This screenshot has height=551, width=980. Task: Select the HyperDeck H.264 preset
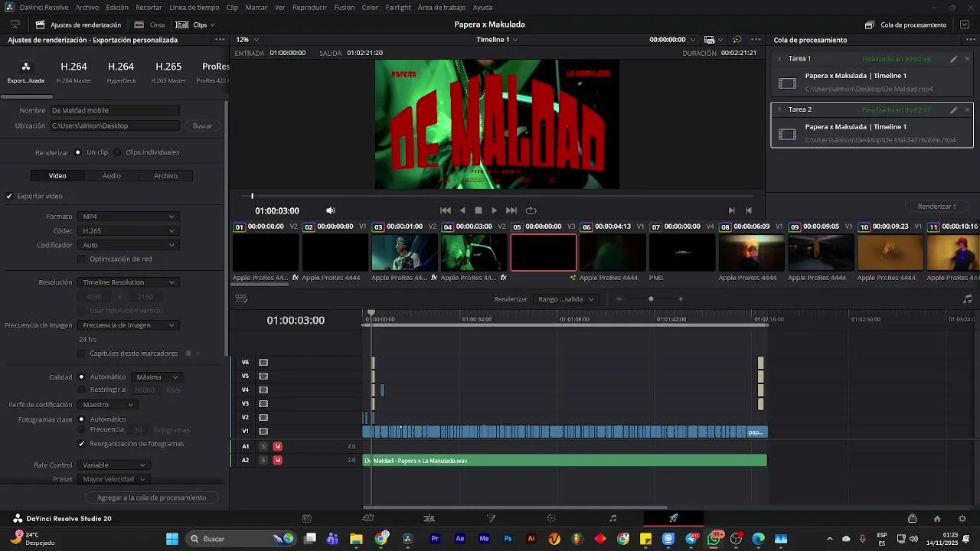(121, 72)
